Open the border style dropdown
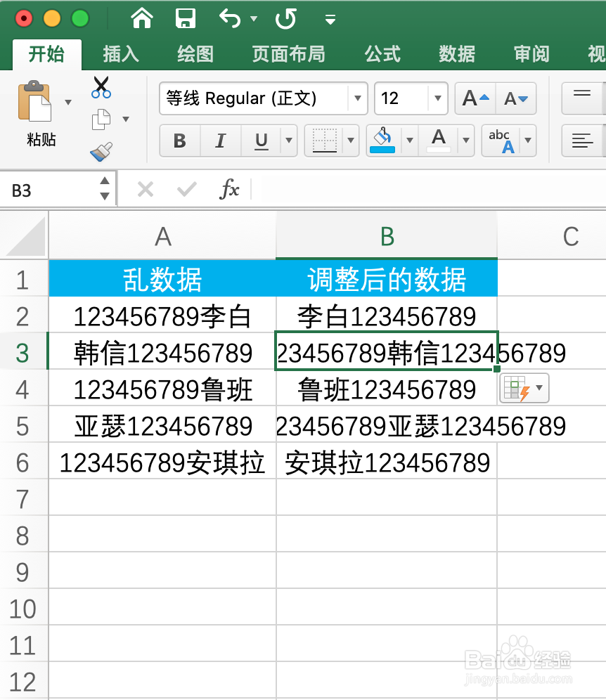This screenshot has height=700, width=606. pyautogui.click(x=349, y=141)
